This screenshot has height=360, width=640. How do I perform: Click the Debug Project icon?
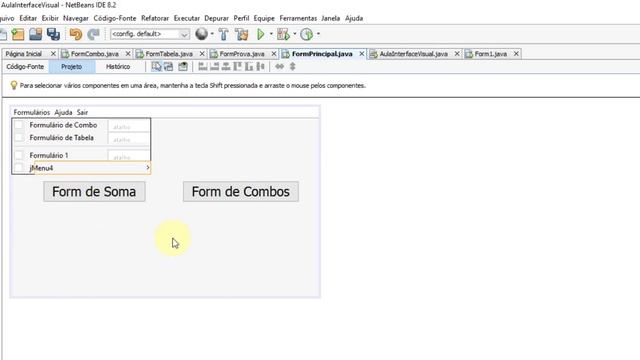coord(283,34)
